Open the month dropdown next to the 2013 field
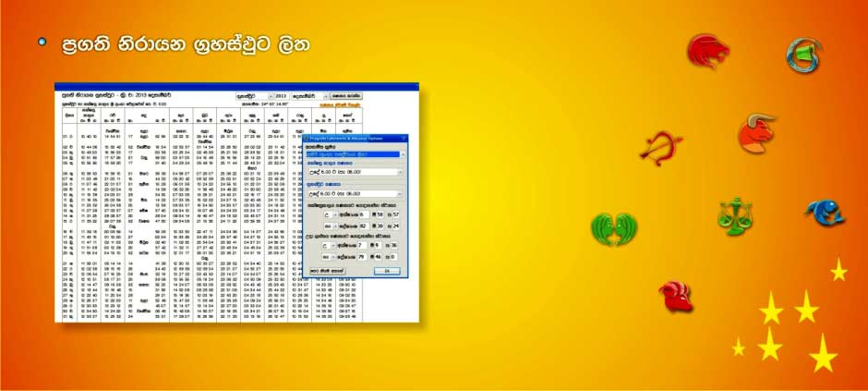Screen dimensions: 868x391 click(x=326, y=96)
